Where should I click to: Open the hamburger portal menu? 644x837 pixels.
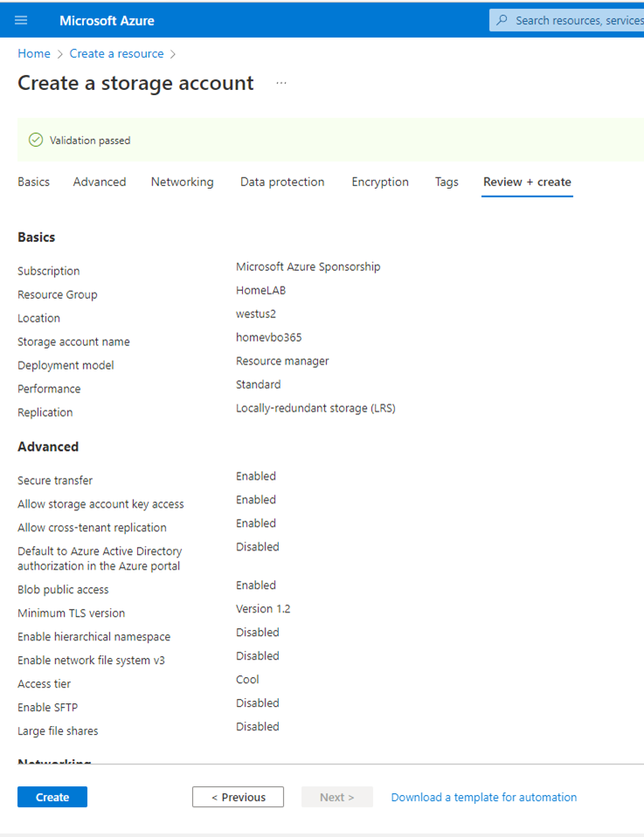tap(21, 20)
